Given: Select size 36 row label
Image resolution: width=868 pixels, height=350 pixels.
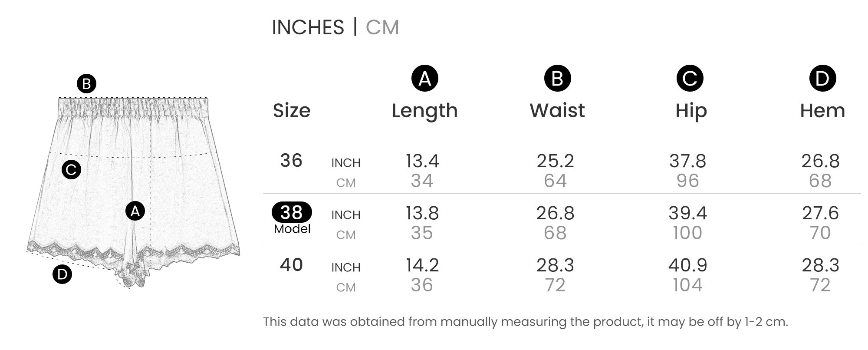Looking at the screenshot, I should click(x=291, y=161).
